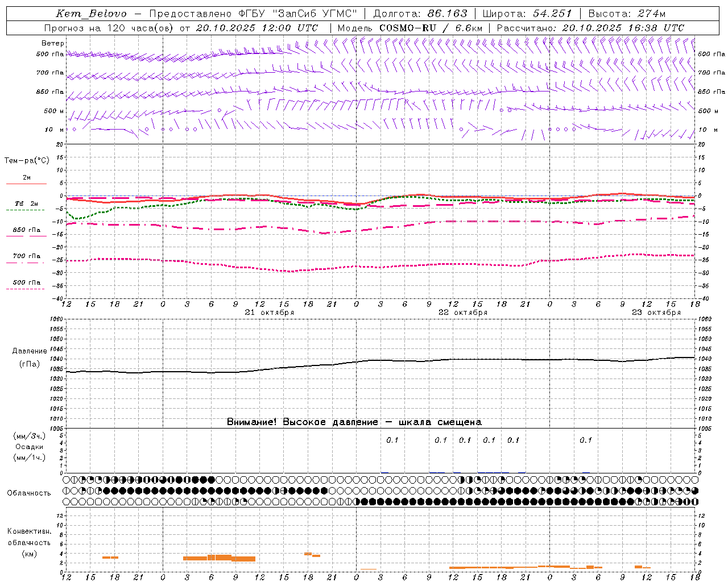728x582 pixels.
Task: Click the 21 октября date label
Action: tap(270, 313)
